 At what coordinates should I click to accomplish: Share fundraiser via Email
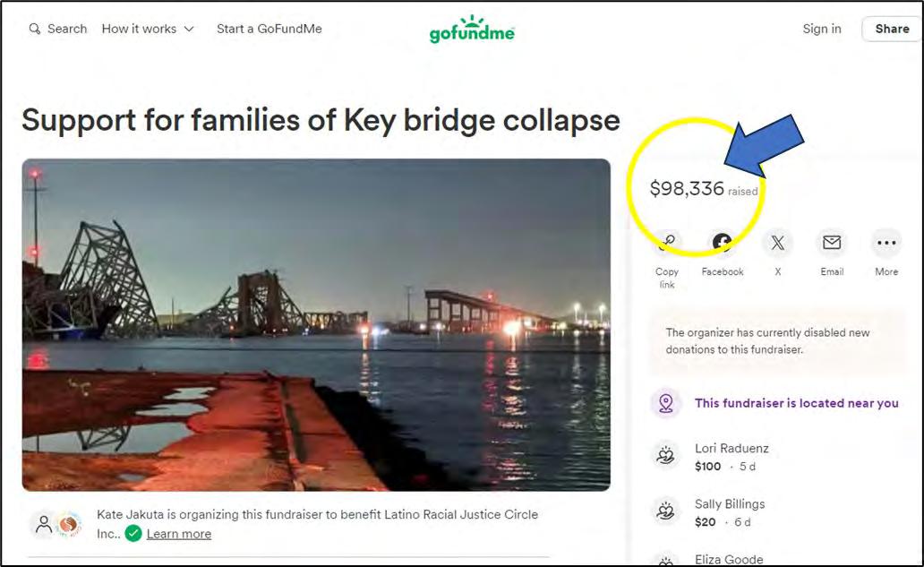(832, 244)
